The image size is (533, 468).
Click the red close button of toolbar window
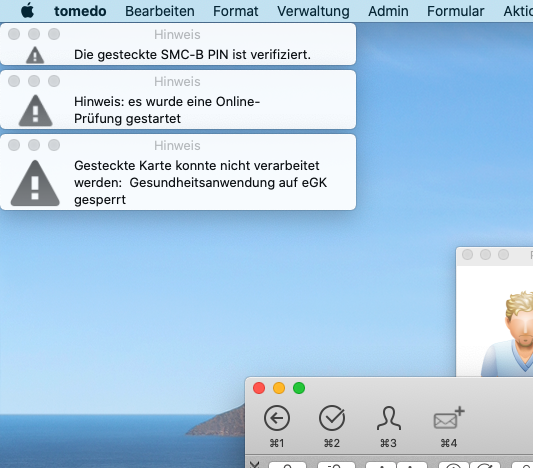pyautogui.click(x=259, y=388)
